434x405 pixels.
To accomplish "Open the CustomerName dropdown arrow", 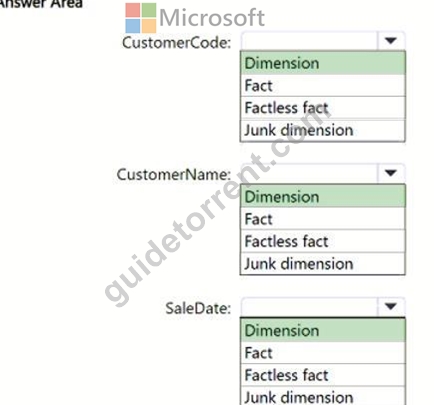I will [391, 173].
